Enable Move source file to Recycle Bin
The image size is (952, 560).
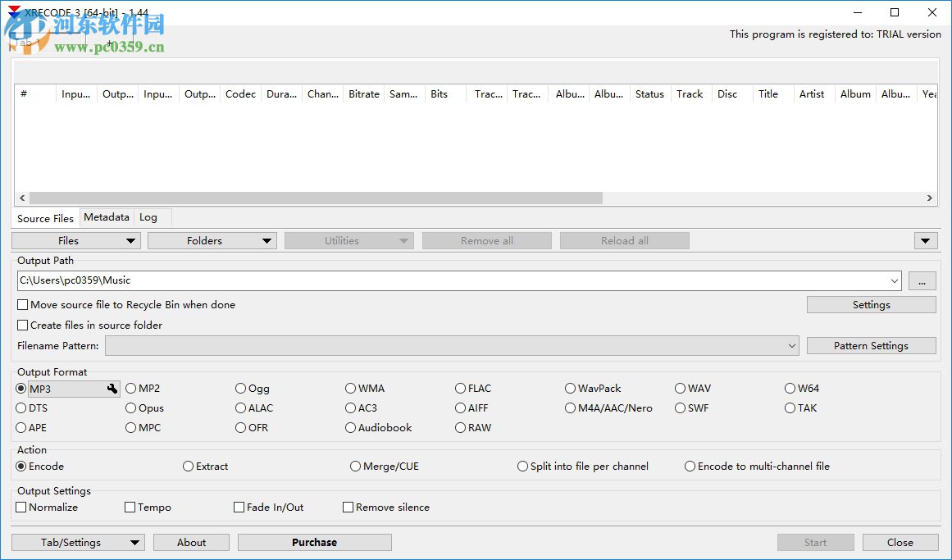23,305
